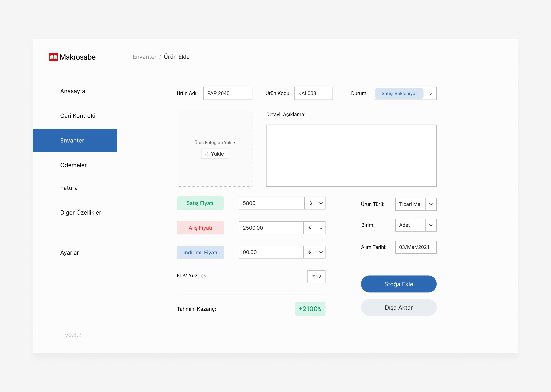Image resolution: width=551 pixels, height=392 pixels.
Task: Open the Alış Fiyatı currency dropdown arrow
Action: [321, 228]
